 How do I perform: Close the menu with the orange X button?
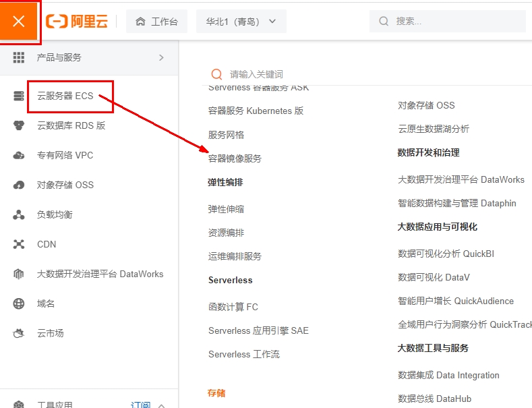click(x=18, y=21)
